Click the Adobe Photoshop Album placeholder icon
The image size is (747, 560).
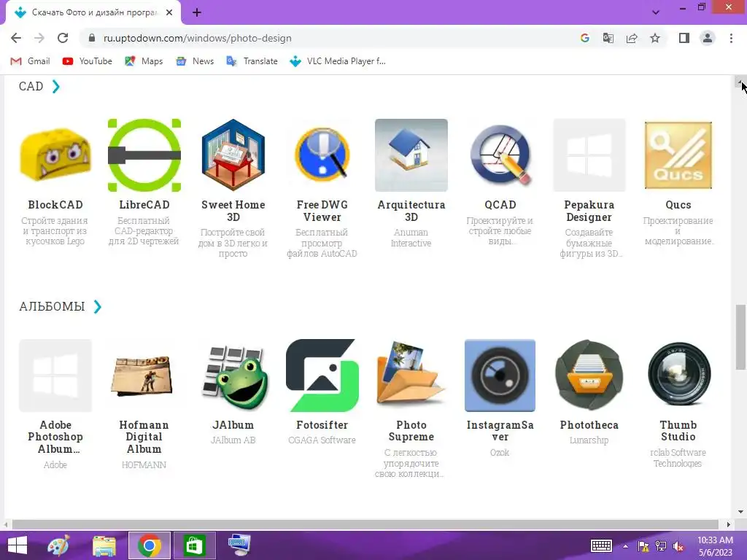(55, 376)
